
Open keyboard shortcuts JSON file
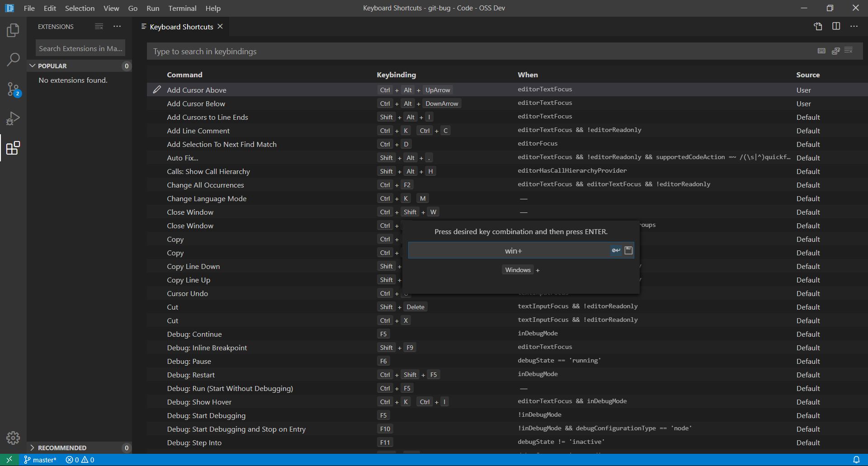coord(818,27)
